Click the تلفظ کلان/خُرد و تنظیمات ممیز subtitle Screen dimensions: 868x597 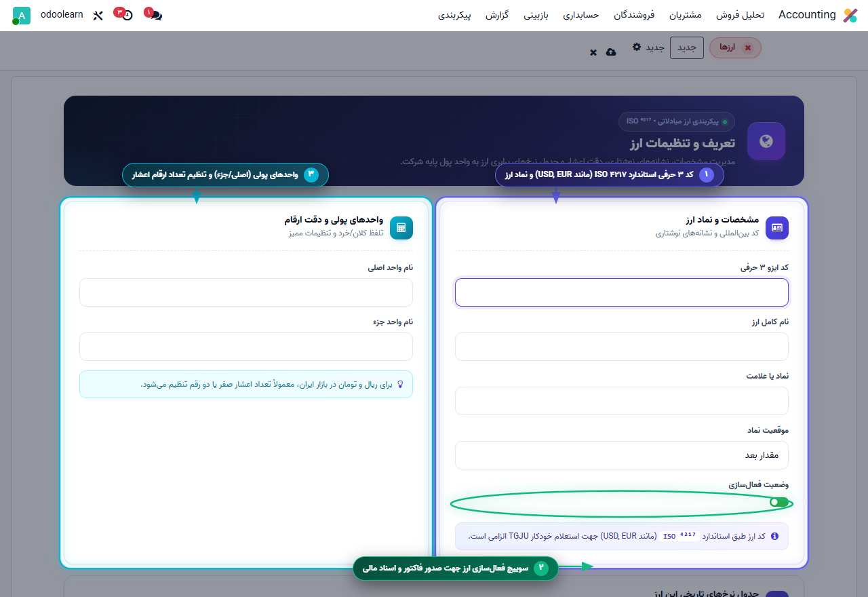coord(335,233)
